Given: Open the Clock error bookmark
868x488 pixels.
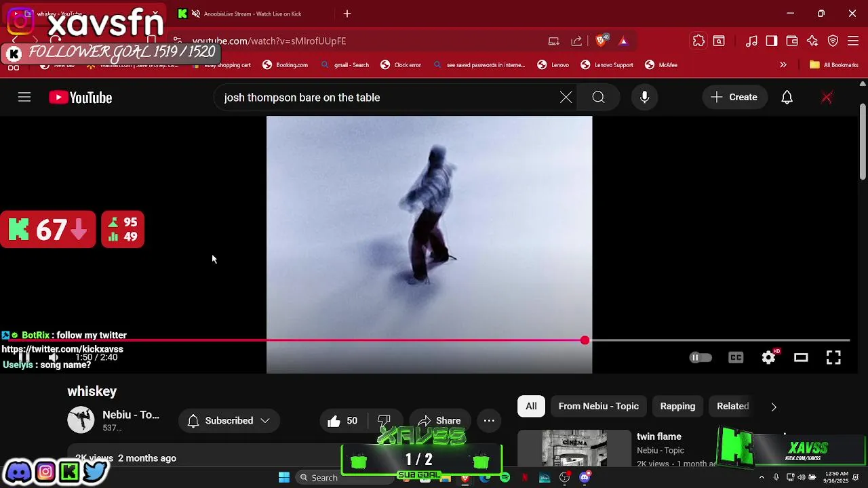Looking at the screenshot, I should click(x=401, y=65).
